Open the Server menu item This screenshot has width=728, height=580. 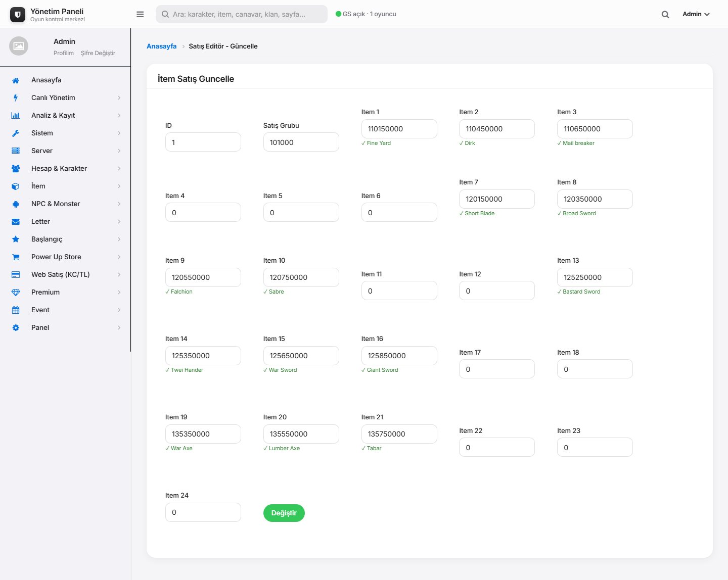click(65, 151)
